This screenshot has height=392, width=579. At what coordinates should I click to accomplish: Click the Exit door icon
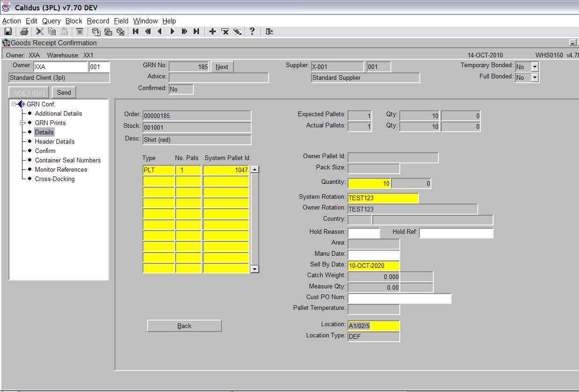(269, 31)
